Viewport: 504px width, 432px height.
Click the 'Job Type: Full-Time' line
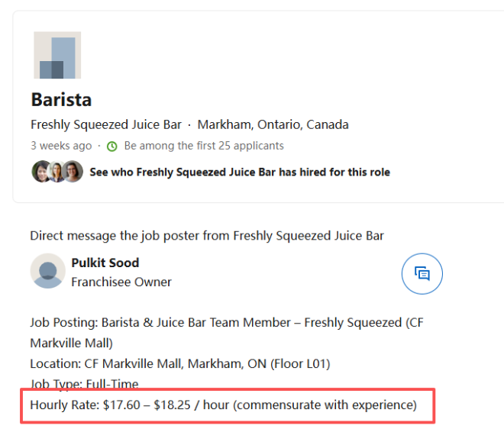tap(84, 383)
